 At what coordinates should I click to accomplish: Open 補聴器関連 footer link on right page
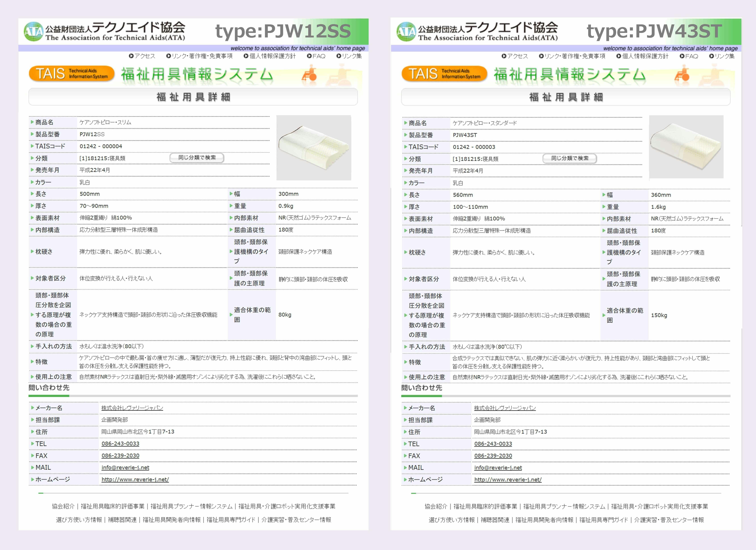pos(495,520)
